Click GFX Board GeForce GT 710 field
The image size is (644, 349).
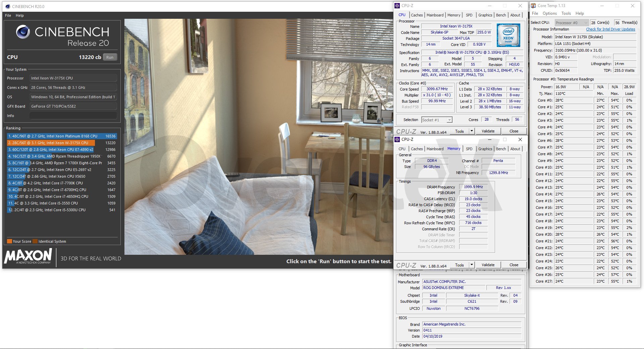pyautogui.click(x=73, y=106)
